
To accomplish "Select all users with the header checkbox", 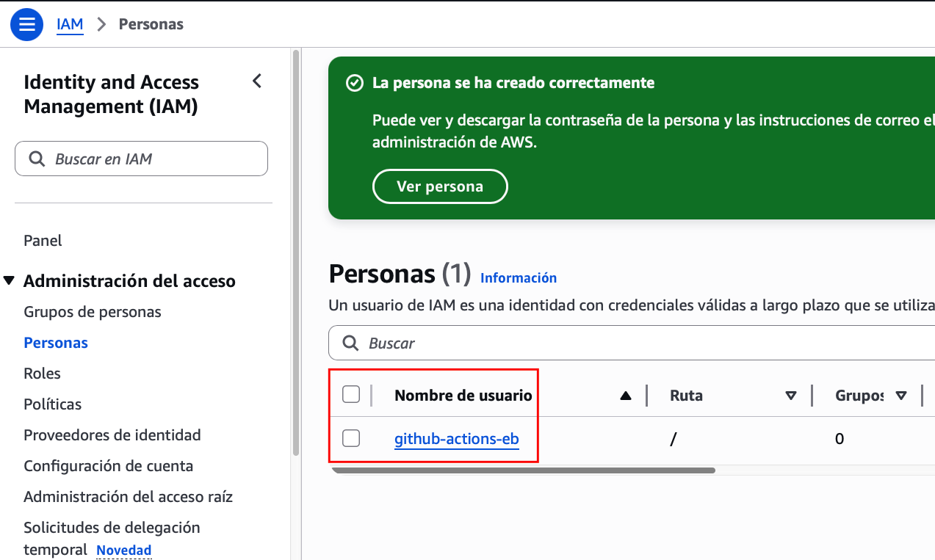I will (x=351, y=395).
